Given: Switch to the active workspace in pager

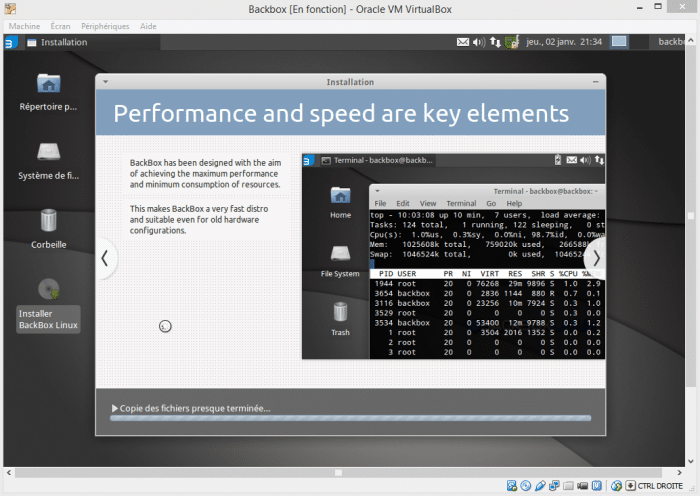Looking at the screenshot, I should (x=619, y=42).
